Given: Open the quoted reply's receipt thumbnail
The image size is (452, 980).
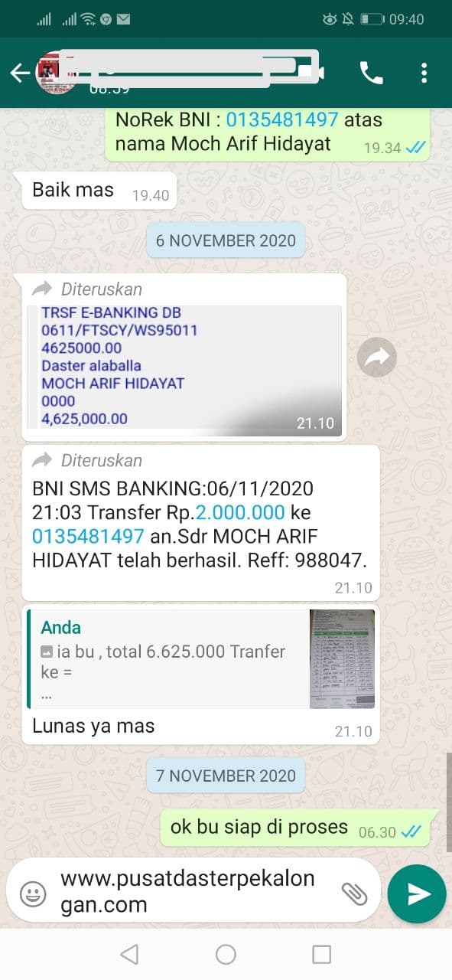Looking at the screenshot, I should [342, 658].
